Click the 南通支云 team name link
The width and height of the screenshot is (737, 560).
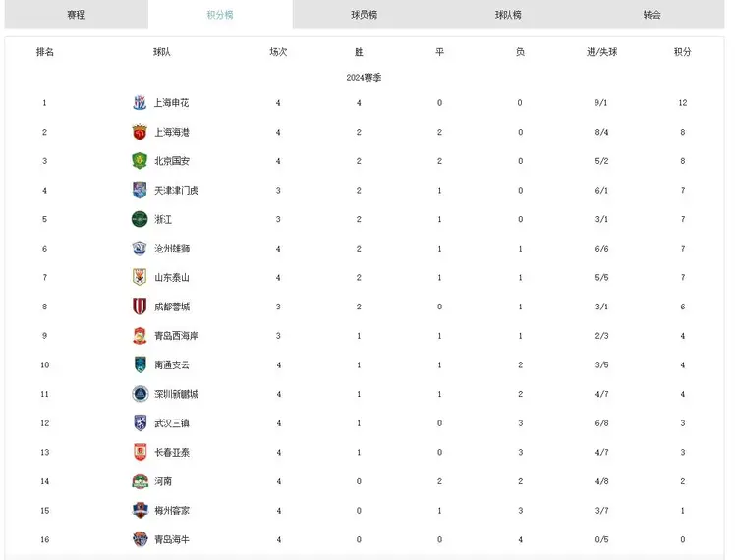tap(171, 365)
